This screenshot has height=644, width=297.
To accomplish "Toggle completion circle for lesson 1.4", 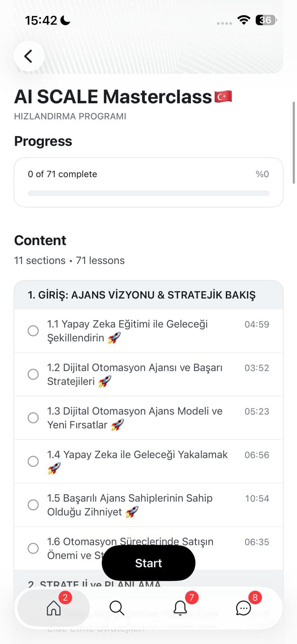I will coord(33,461).
